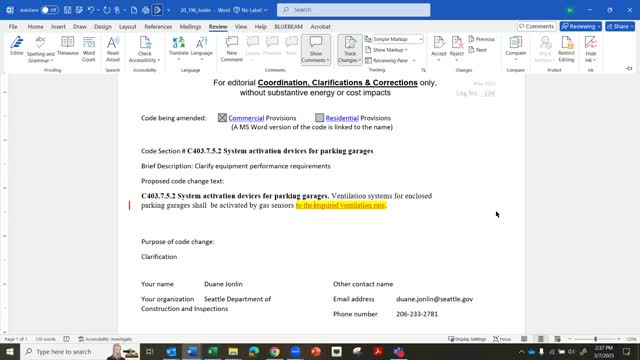Check the Residential Provisions checkbox
Viewport: 640px width, 360px height.
[319, 118]
